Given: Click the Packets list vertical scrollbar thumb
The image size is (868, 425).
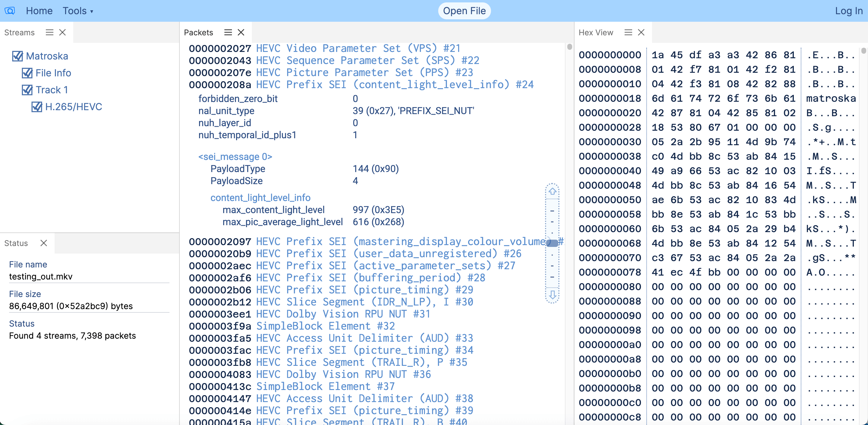Looking at the screenshot, I should point(569,47).
